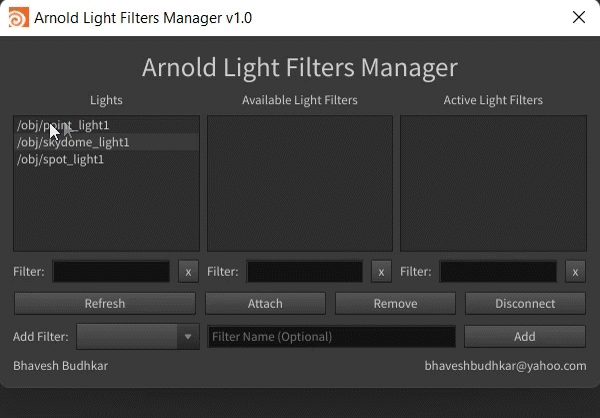Select /obj/skydome_light1 in Lights list
The width and height of the screenshot is (600, 418).
106,142
